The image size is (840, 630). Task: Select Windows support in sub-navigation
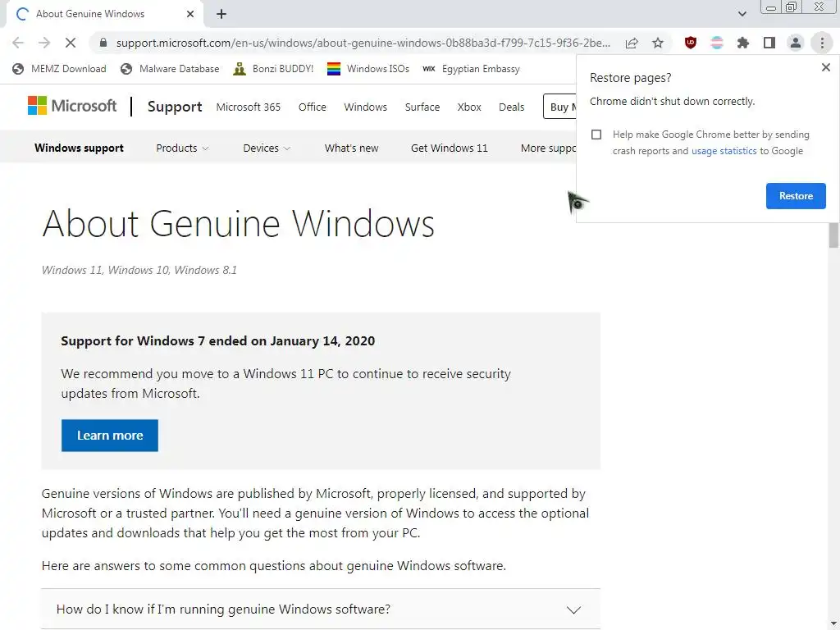coord(79,148)
